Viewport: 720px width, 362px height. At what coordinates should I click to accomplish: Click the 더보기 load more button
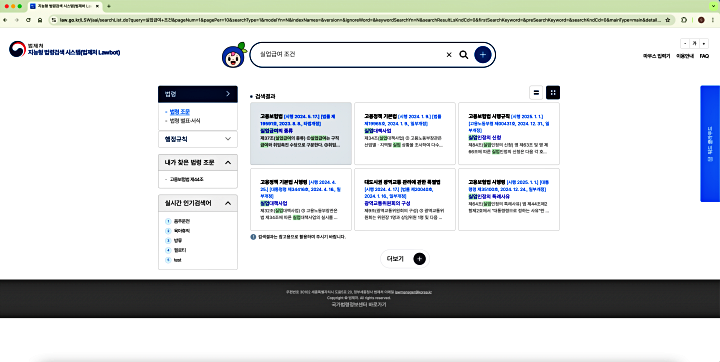pyautogui.click(x=405, y=259)
